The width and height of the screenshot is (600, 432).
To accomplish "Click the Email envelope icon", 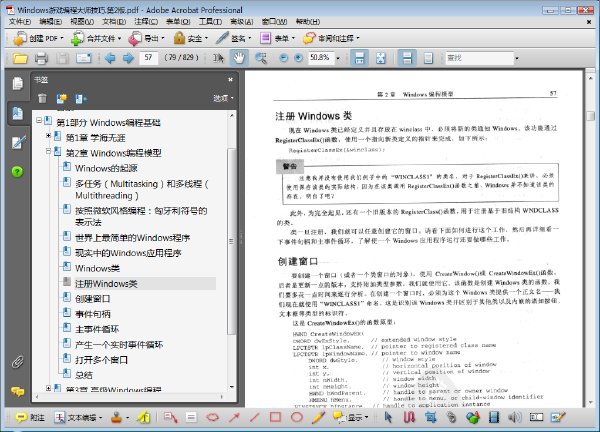I will [84, 58].
